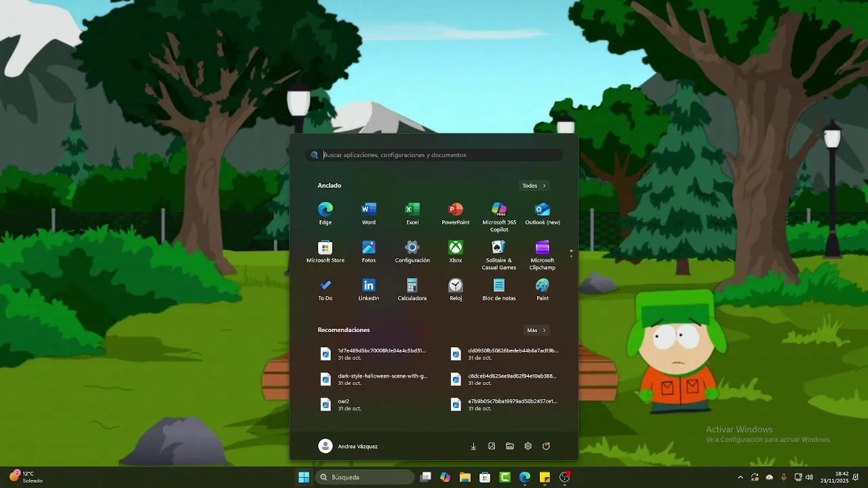
Task: Open Microsoft 365 Copilot
Action: [x=499, y=217]
